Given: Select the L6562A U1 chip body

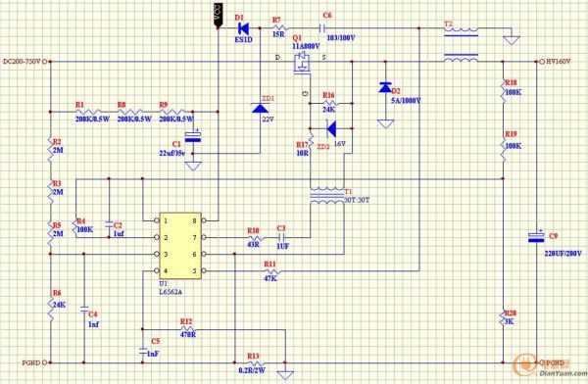Looking at the screenshot, I should (x=180, y=246).
